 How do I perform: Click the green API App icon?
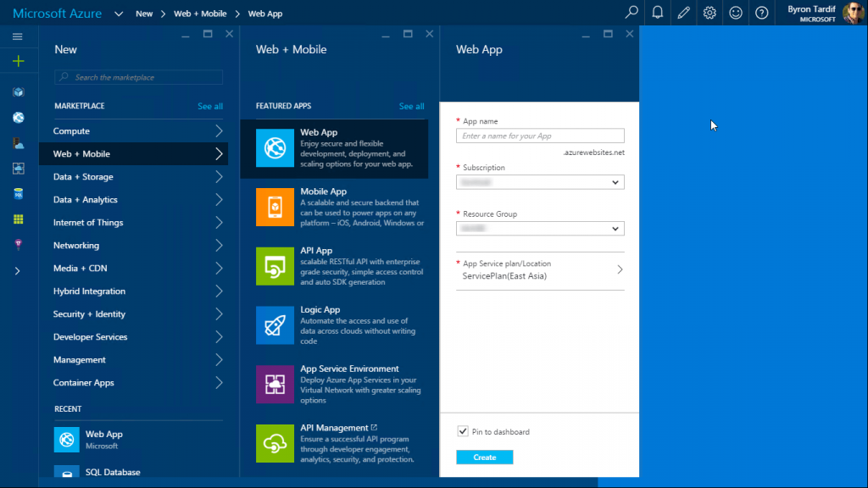coord(275,266)
